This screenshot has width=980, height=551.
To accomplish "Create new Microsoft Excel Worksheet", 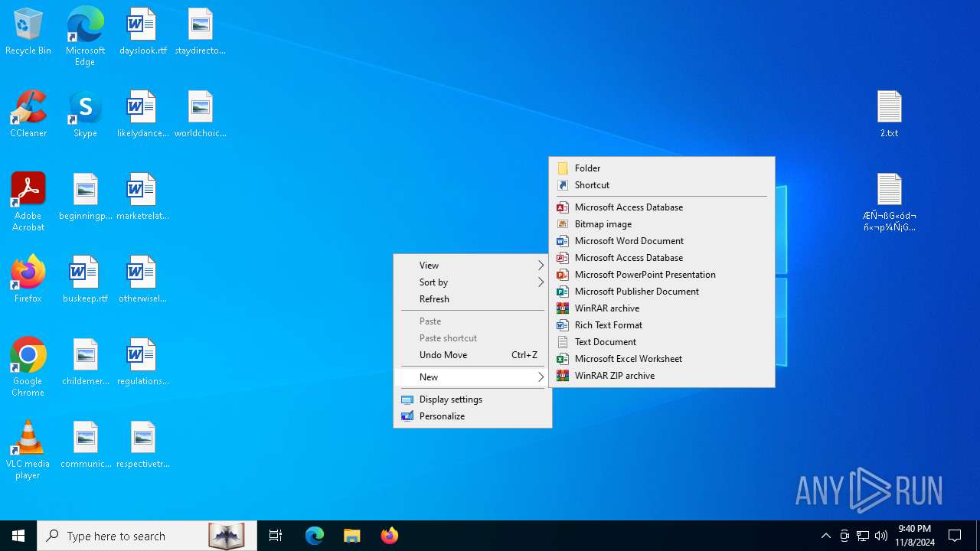I will coord(661,359).
